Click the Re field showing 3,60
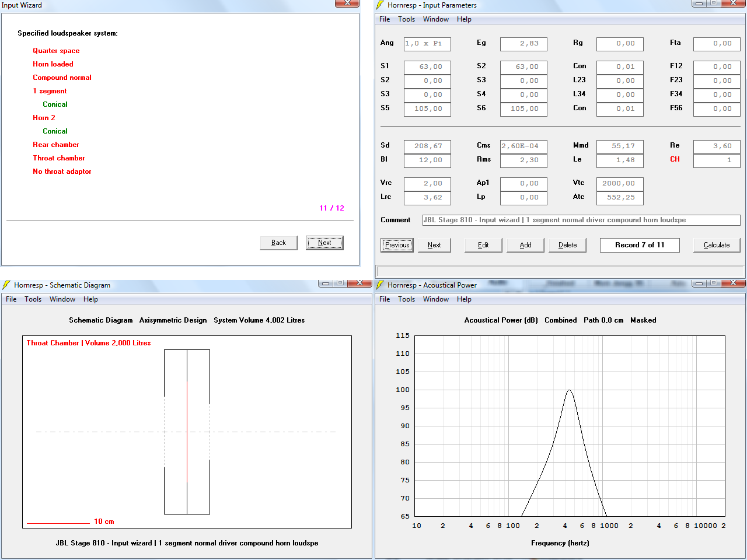 (x=717, y=146)
